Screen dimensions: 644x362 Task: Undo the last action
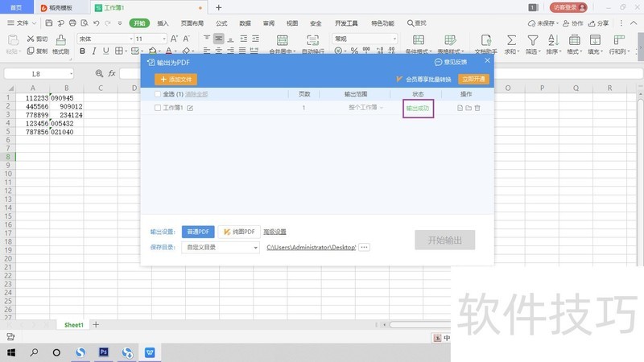(x=96, y=23)
